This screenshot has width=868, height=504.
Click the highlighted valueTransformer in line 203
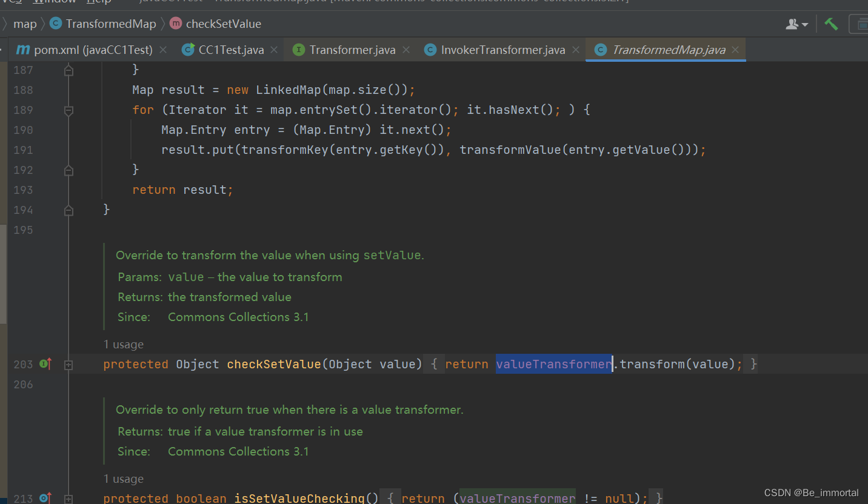coord(554,364)
